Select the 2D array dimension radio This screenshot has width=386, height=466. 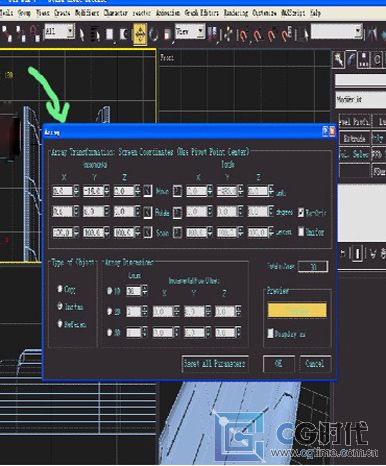pyautogui.click(x=109, y=311)
